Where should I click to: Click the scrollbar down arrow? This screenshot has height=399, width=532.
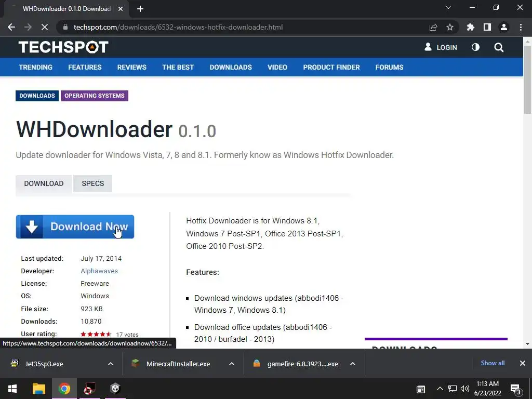tap(527, 344)
